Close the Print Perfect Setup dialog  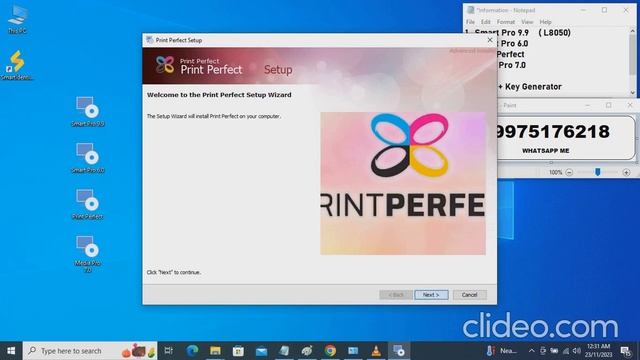coord(490,40)
